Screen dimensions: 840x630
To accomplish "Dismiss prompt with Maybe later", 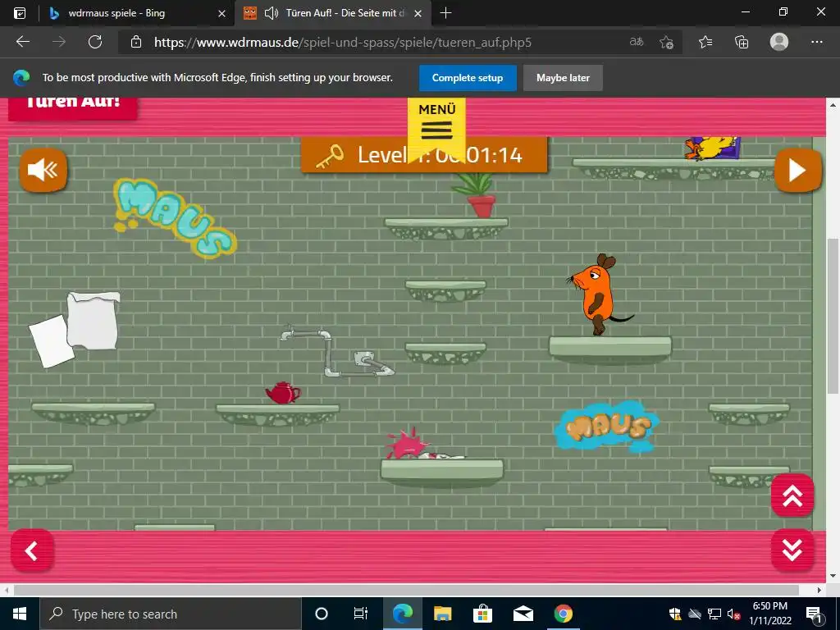I will (x=563, y=78).
